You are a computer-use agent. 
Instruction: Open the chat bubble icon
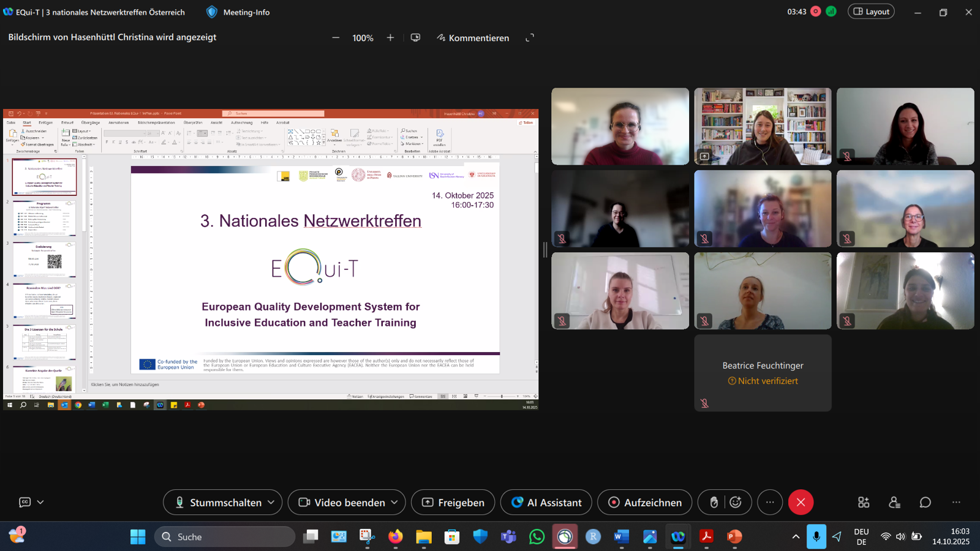(925, 502)
